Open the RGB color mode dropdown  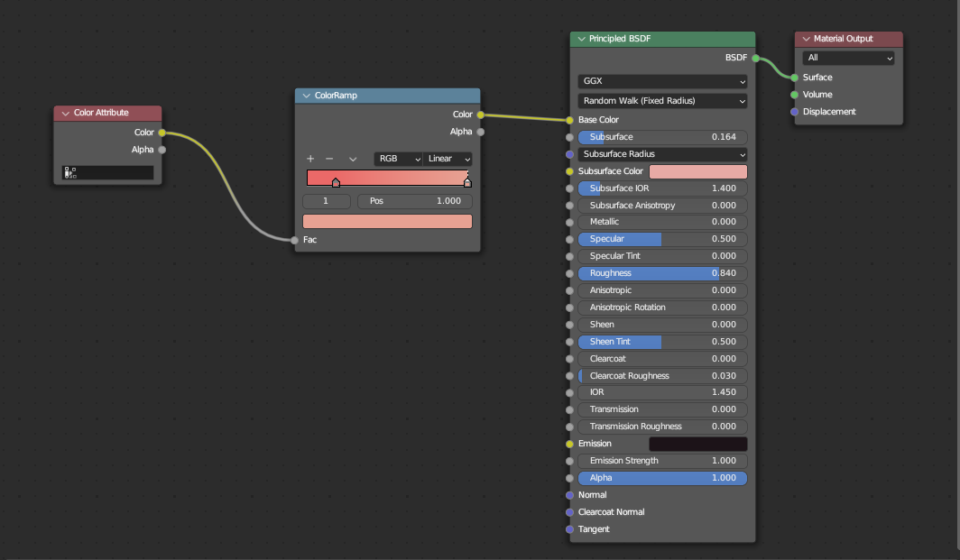398,159
